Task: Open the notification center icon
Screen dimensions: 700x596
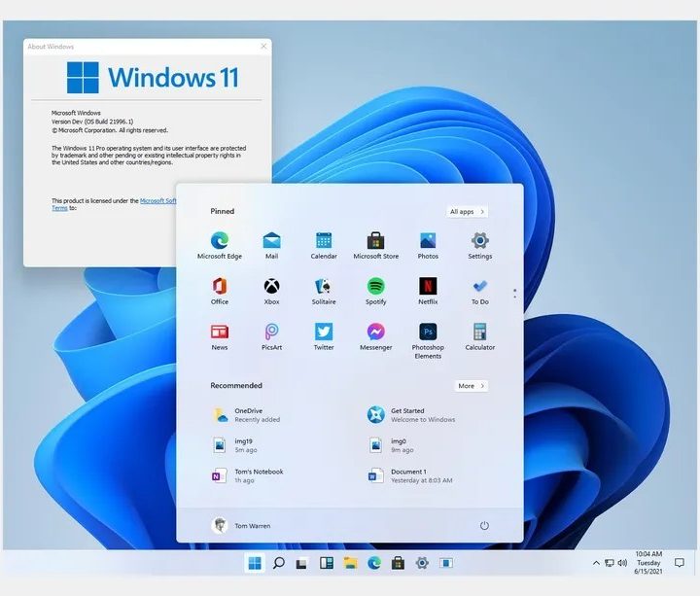Action: pos(680,563)
